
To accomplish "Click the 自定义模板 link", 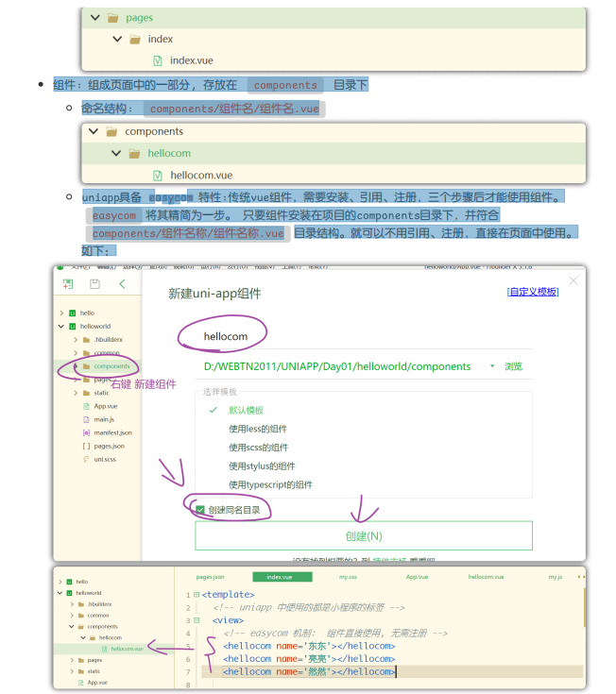I will tap(533, 292).
